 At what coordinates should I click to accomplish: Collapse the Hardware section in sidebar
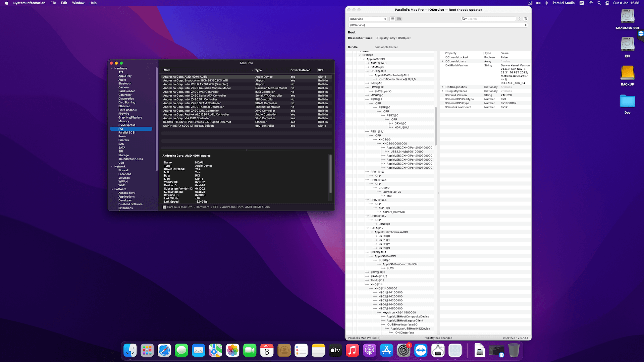pyautogui.click(x=112, y=68)
